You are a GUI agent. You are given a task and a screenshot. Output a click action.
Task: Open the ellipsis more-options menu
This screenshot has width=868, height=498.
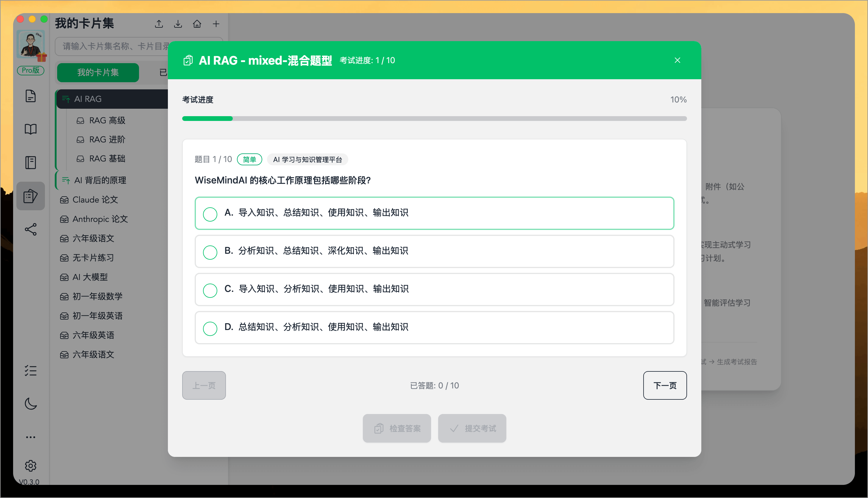pos(30,437)
